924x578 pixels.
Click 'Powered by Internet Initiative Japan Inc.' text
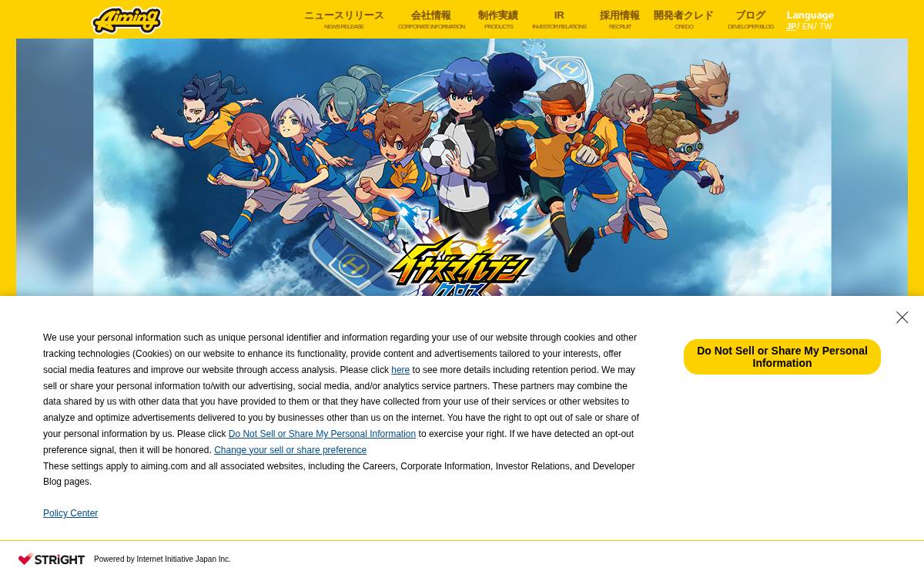click(x=162, y=560)
